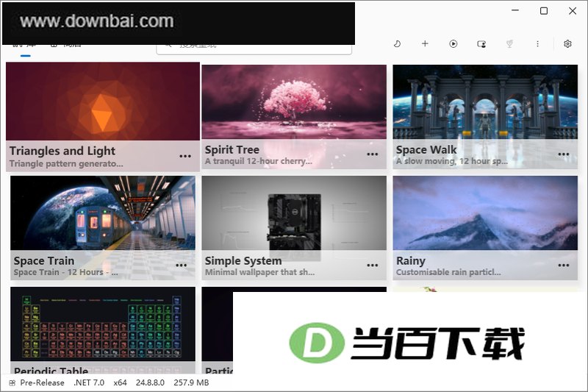
Task: Click version '24.8.8.0' in status bar
Action: click(150, 383)
